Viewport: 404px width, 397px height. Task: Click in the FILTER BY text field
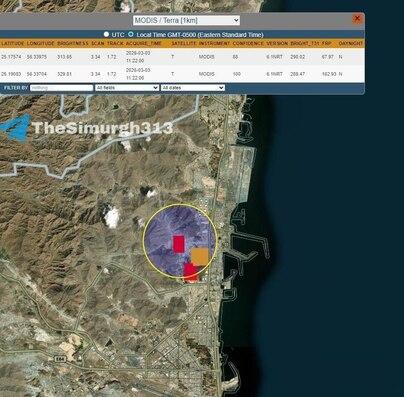pyautogui.click(x=62, y=88)
